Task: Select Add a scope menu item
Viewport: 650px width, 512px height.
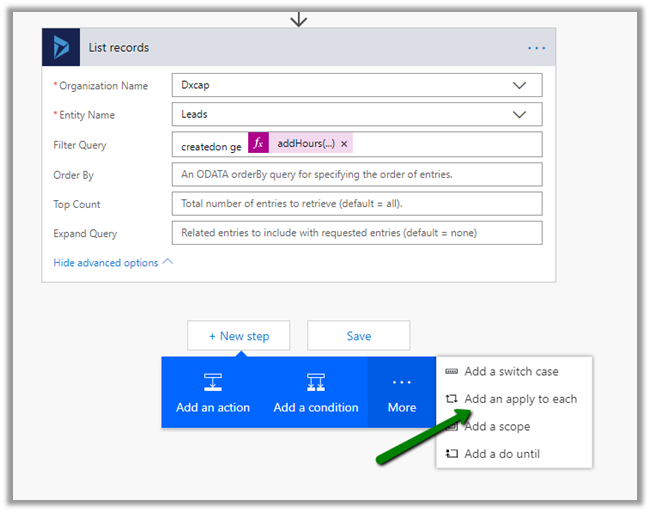Action: 497,427
